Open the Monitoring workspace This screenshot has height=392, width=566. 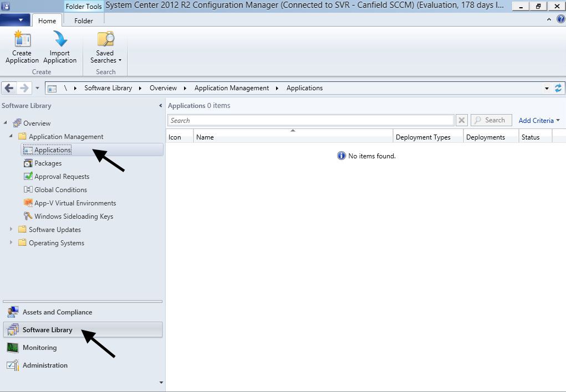pyautogui.click(x=83, y=348)
